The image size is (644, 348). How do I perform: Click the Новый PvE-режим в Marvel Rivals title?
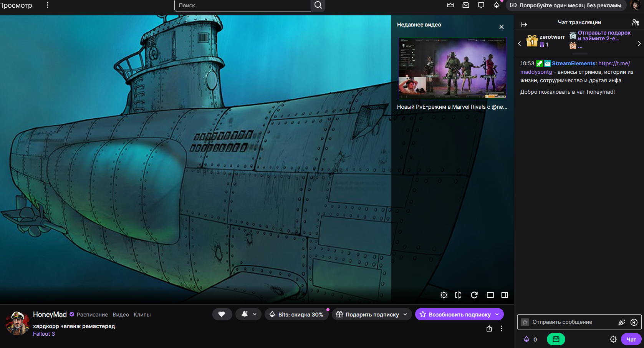pyautogui.click(x=452, y=107)
